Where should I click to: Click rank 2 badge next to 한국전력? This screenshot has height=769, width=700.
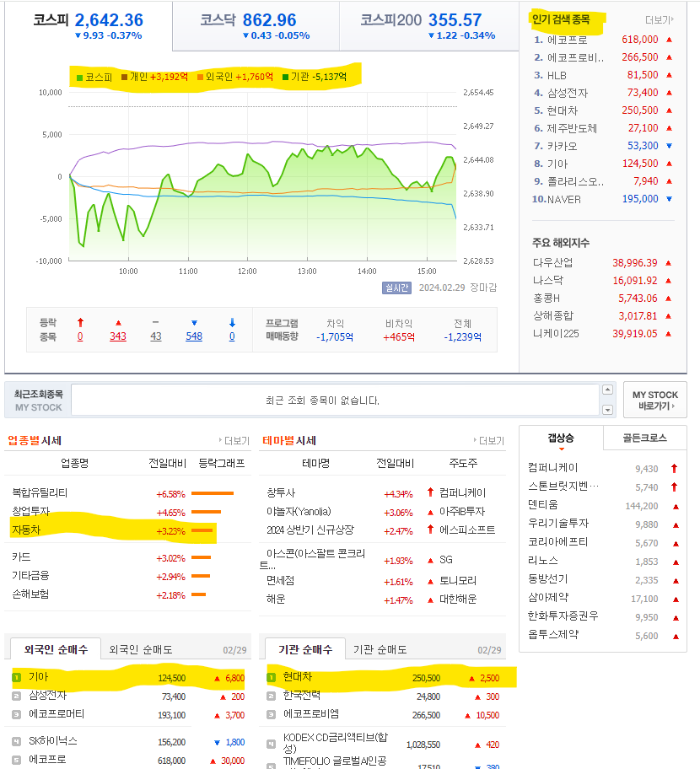click(x=272, y=696)
